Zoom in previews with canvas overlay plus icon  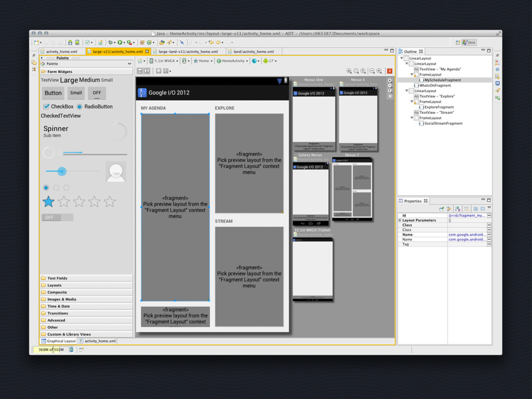[x=390, y=81]
